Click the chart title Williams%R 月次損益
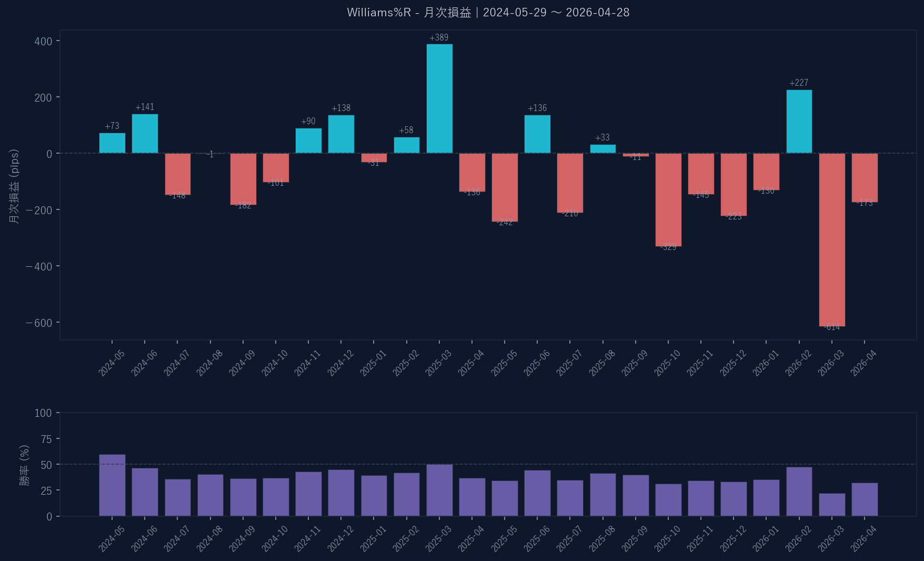Image resolution: width=924 pixels, height=561 pixels. point(488,13)
